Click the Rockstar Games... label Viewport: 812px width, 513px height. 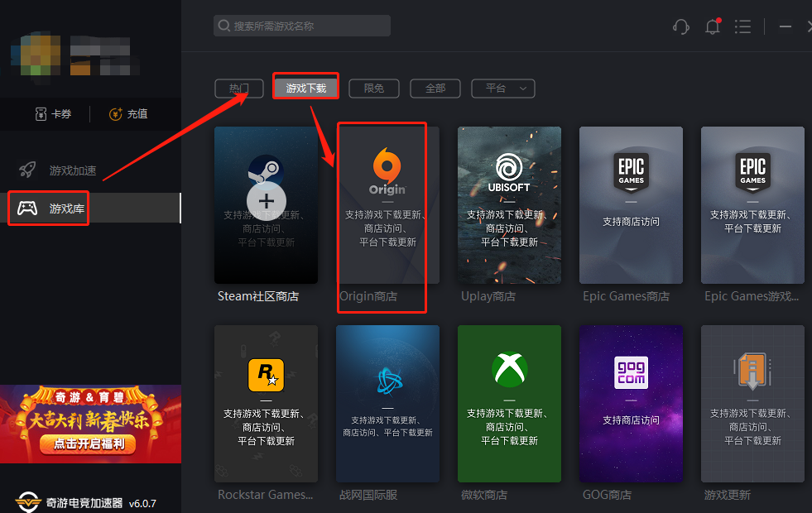pyautogui.click(x=265, y=495)
